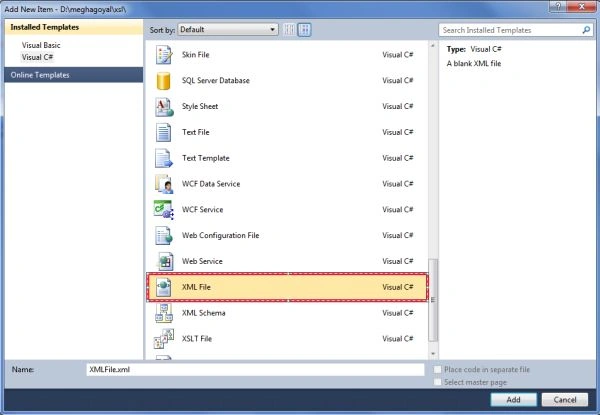600x415 pixels.
Task: Choose the SQL Server Database cylinder icon
Action: click(163, 81)
